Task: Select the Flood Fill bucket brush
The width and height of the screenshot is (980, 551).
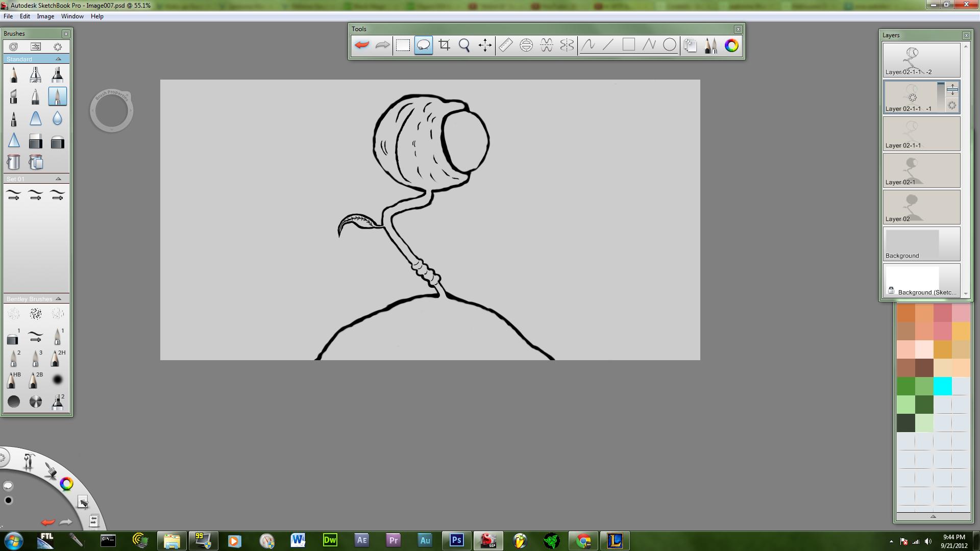Action: coord(14,162)
